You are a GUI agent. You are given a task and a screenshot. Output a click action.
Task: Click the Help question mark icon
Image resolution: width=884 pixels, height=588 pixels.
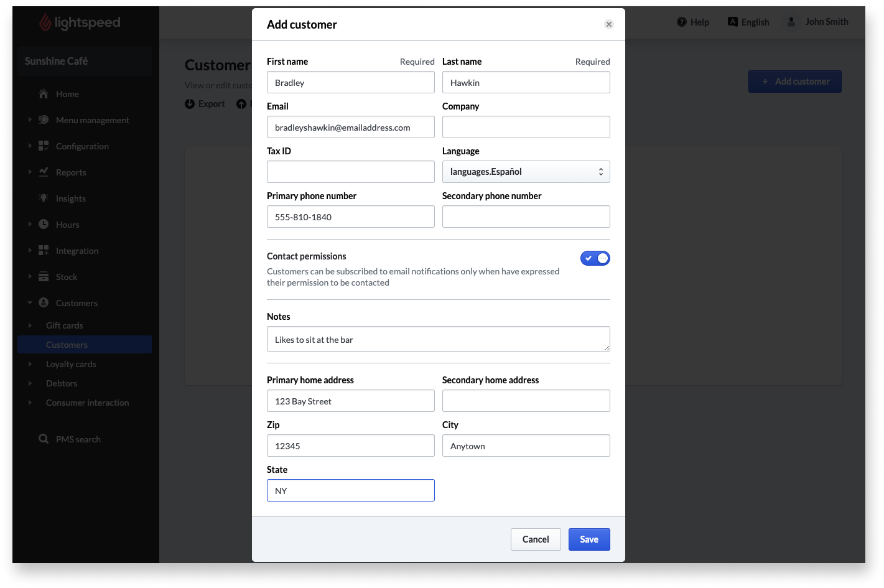point(682,22)
